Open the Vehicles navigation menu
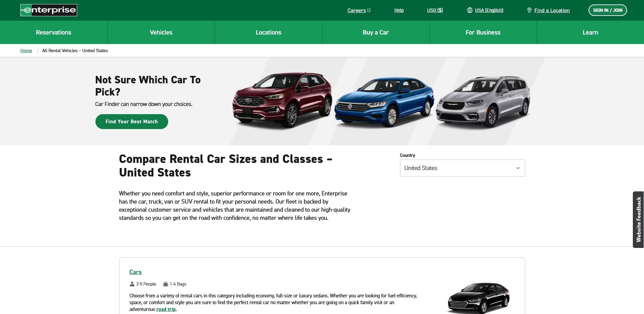The image size is (644, 314). [x=161, y=33]
